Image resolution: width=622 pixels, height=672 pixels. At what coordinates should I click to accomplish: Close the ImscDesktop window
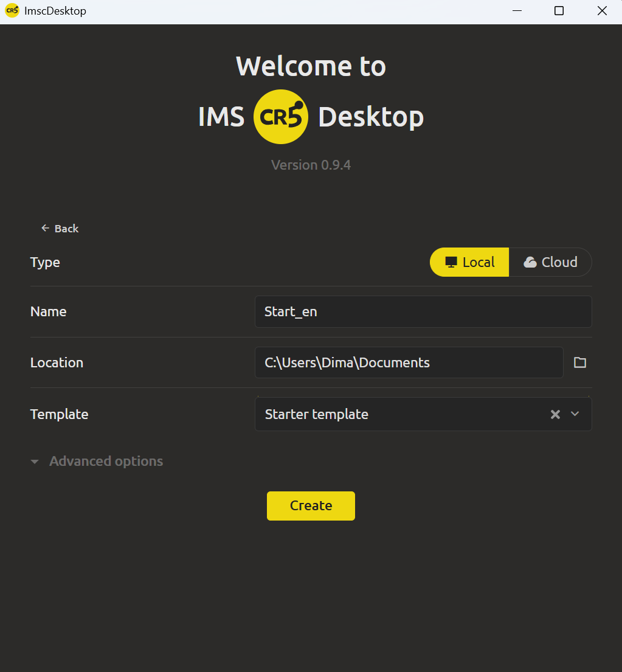coord(602,11)
